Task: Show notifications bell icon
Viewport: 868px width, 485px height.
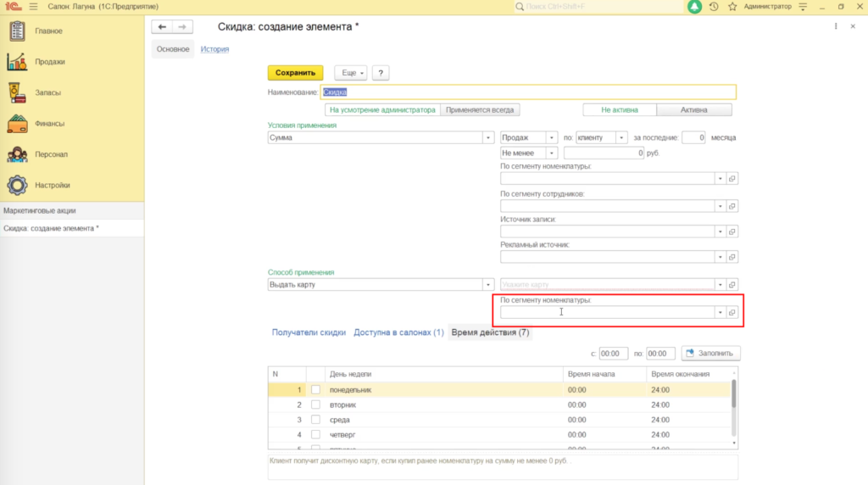Action: pyautogui.click(x=694, y=7)
